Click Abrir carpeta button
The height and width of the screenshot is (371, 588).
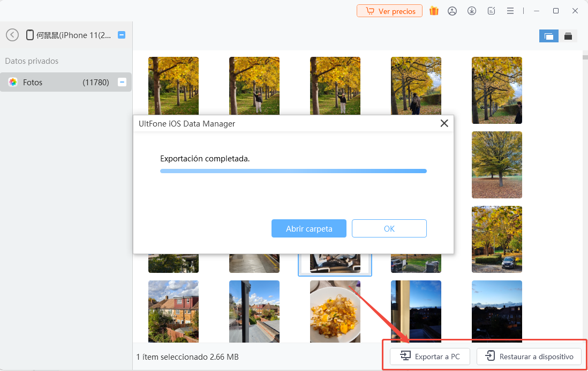(309, 228)
